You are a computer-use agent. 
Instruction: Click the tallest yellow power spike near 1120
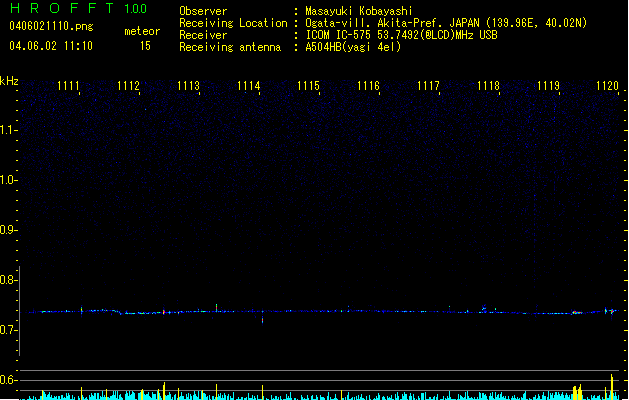pos(612,386)
